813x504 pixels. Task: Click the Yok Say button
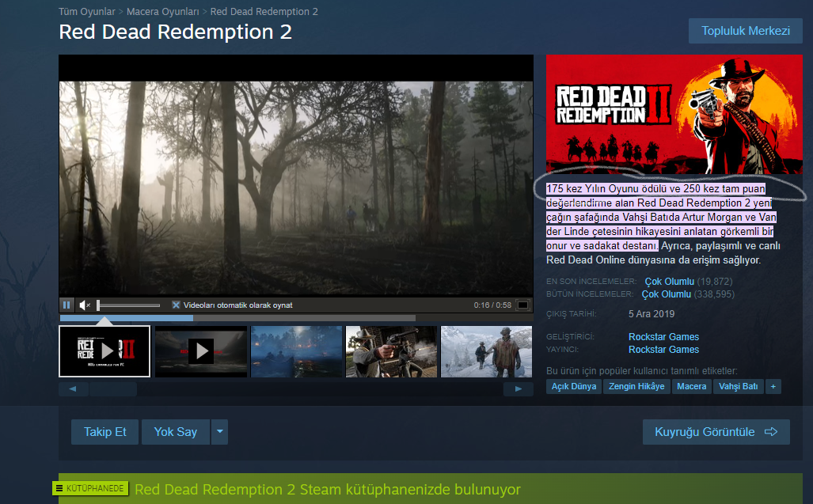point(175,432)
